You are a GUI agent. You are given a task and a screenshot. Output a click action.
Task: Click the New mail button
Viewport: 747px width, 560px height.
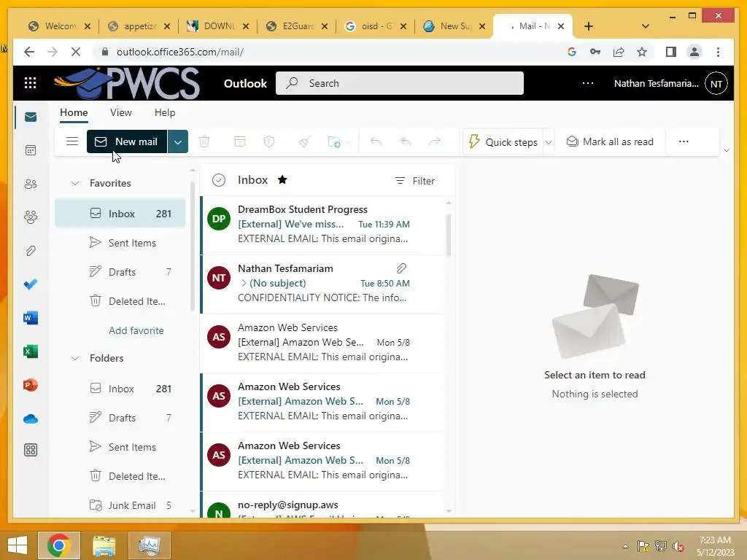click(127, 141)
